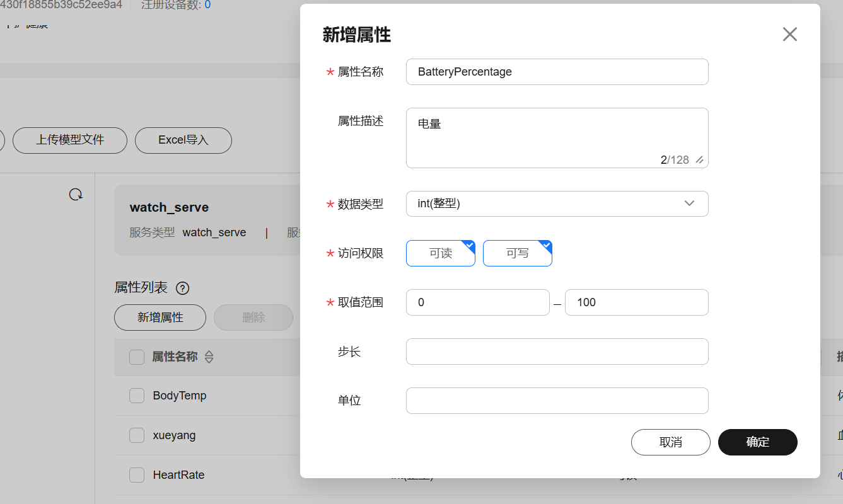Screen dimensions: 843x504
Task: Click the 服务类型 value watch_serve
Action: point(214,232)
